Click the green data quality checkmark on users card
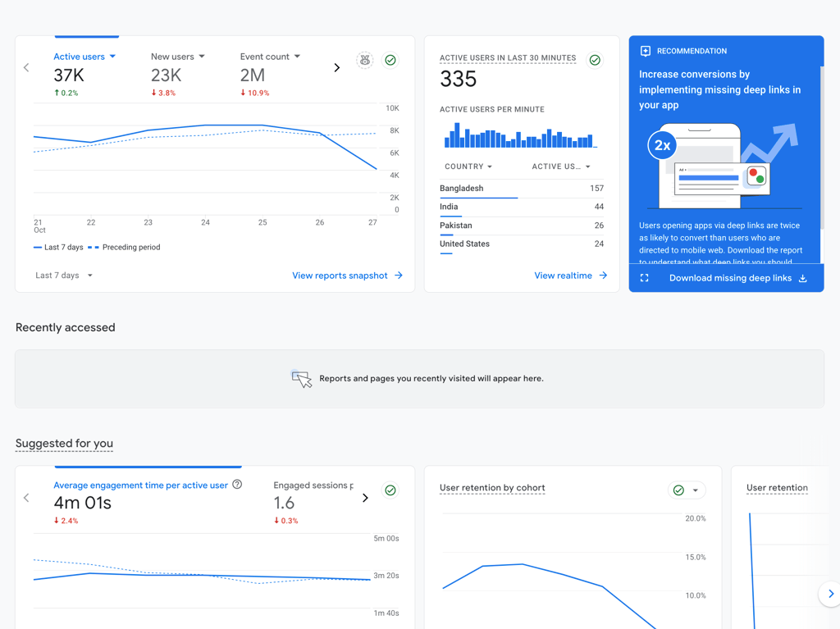 click(x=390, y=60)
